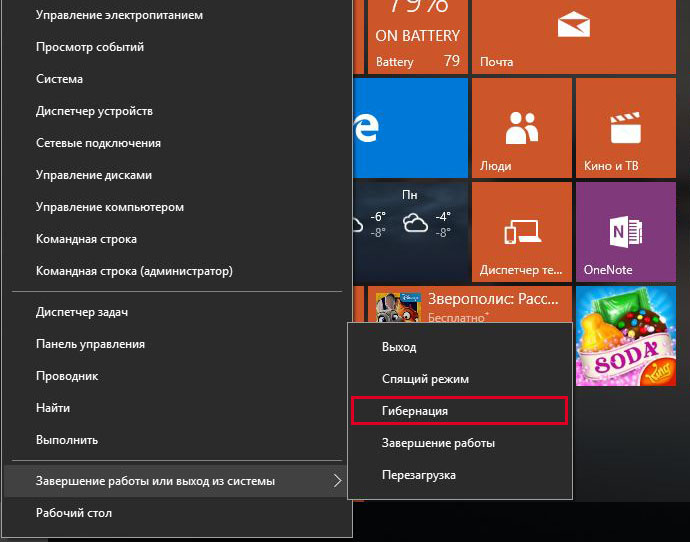Open Панель управления
Viewport: 690px width, 542px height.
pyautogui.click(x=90, y=344)
